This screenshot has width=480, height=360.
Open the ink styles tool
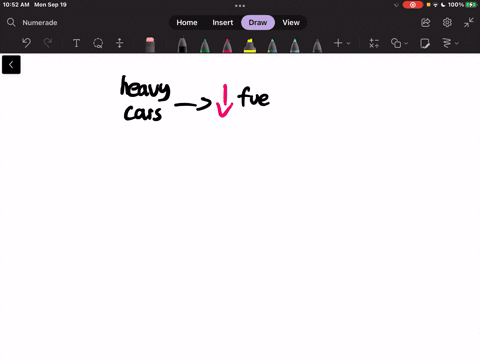[x=447, y=43]
